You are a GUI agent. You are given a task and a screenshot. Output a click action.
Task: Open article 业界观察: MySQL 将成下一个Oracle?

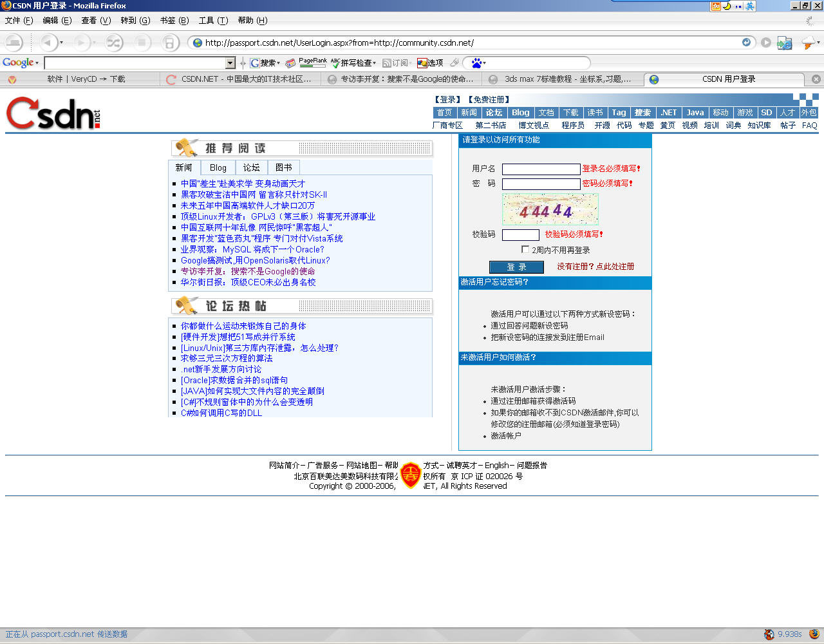(x=252, y=249)
